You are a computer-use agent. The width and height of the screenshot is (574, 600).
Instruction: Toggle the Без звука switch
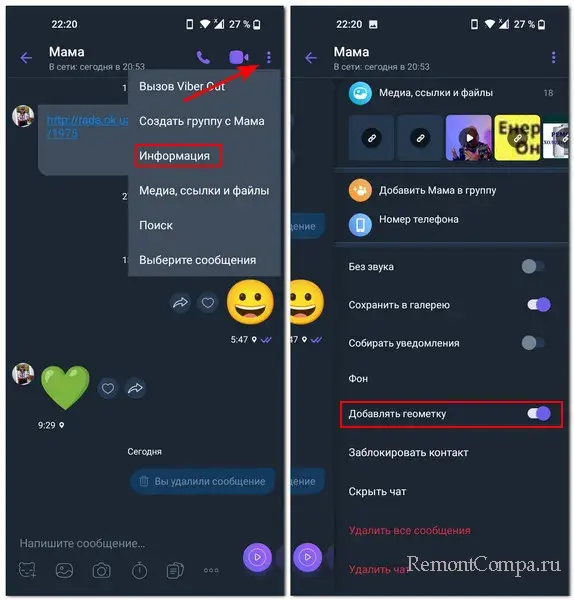533,266
